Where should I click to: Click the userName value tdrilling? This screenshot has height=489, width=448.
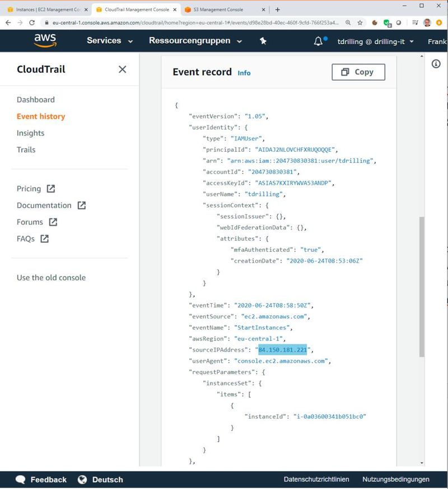coord(264,194)
